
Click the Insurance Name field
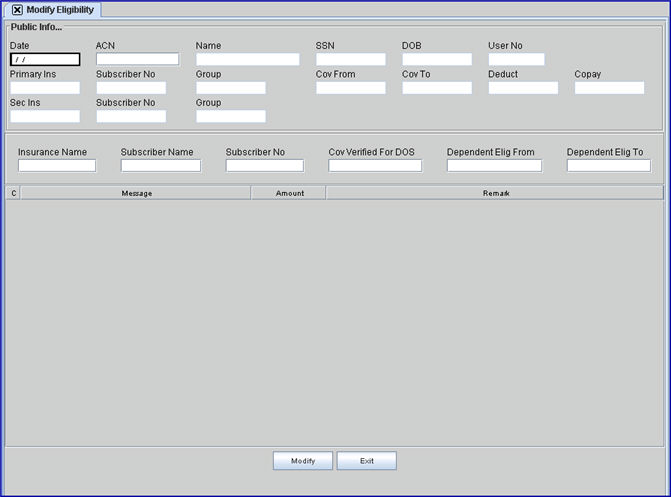(x=57, y=166)
